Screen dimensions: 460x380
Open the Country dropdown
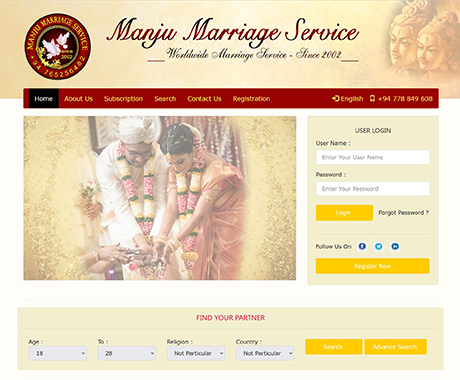pyautogui.click(x=265, y=353)
